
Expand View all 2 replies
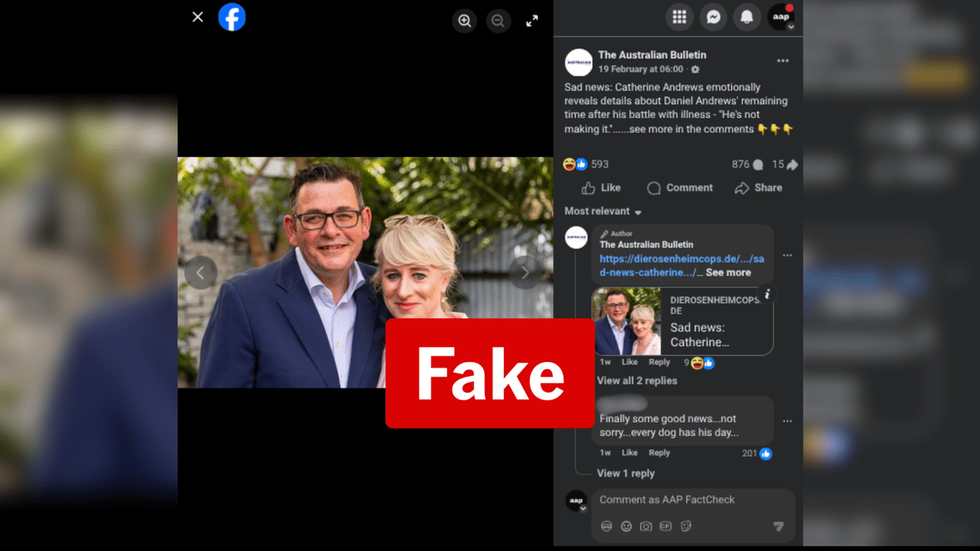pyautogui.click(x=637, y=380)
